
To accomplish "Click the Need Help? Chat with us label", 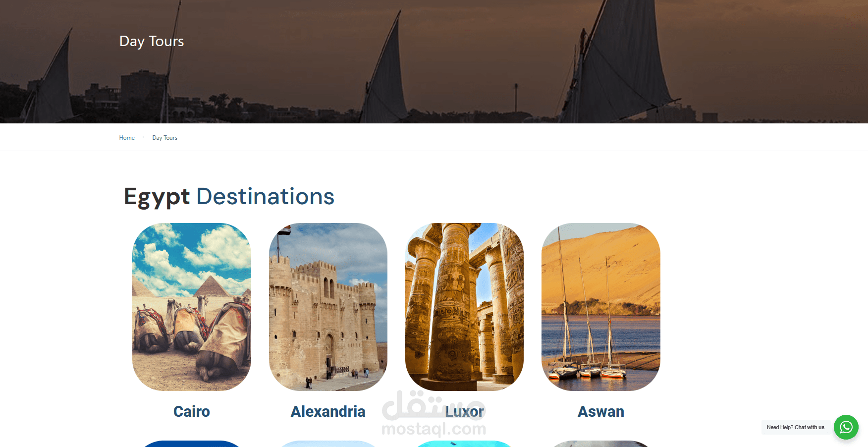I will tap(796, 427).
